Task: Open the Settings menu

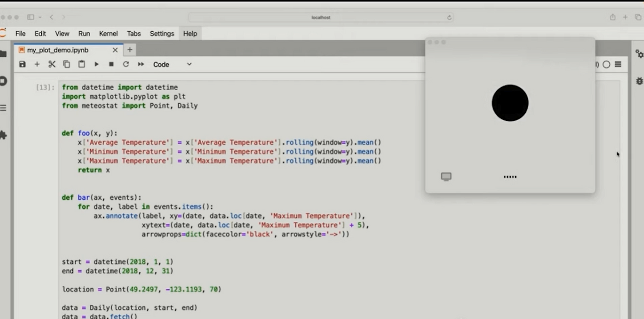Action: [162, 34]
